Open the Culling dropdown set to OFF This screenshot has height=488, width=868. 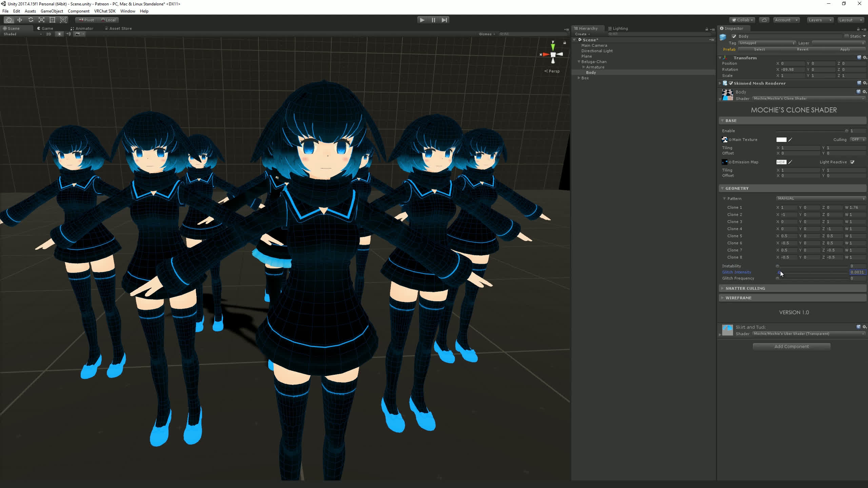pyautogui.click(x=857, y=139)
